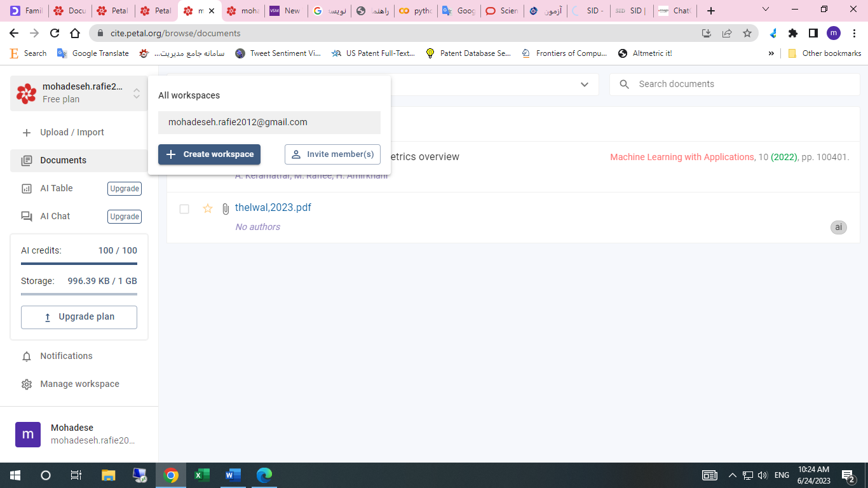
Task: Switch to the 'pytho' browser tab
Action: point(416,11)
